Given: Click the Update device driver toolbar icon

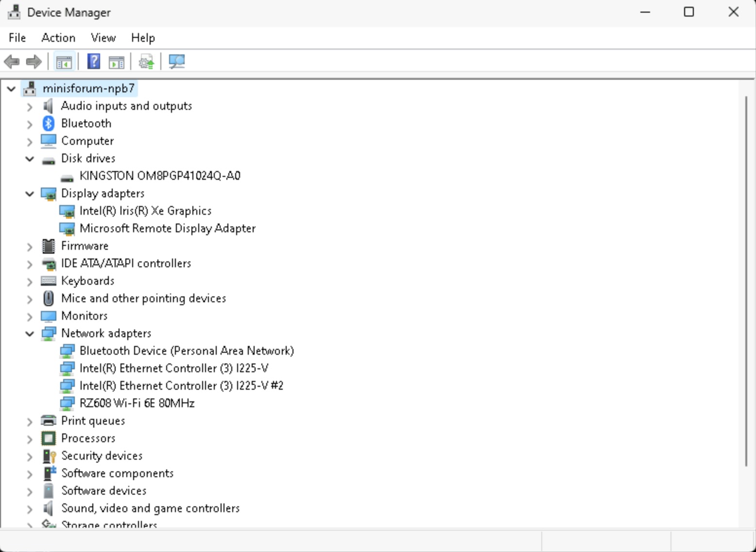Looking at the screenshot, I should pyautogui.click(x=146, y=62).
